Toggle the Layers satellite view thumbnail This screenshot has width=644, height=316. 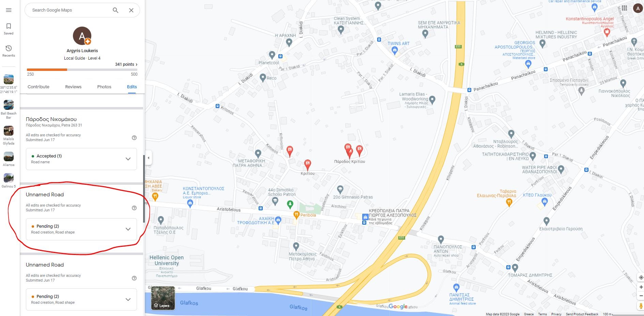point(163,298)
